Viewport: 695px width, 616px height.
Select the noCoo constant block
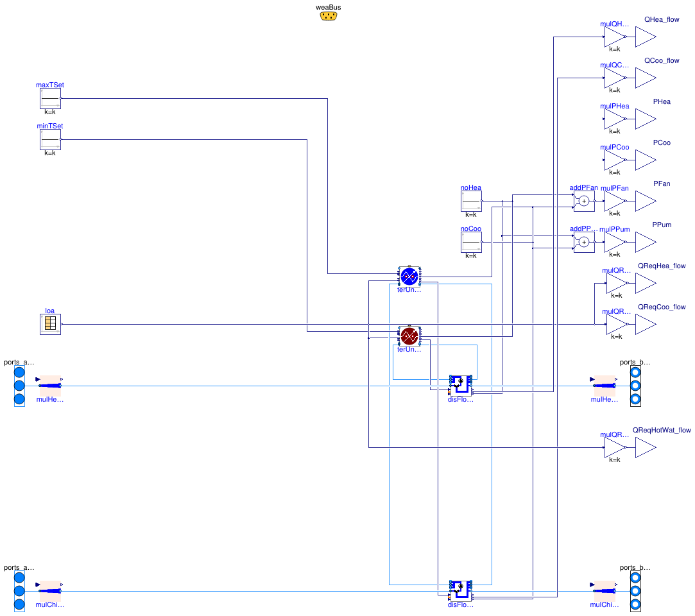pyautogui.click(x=471, y=243)
